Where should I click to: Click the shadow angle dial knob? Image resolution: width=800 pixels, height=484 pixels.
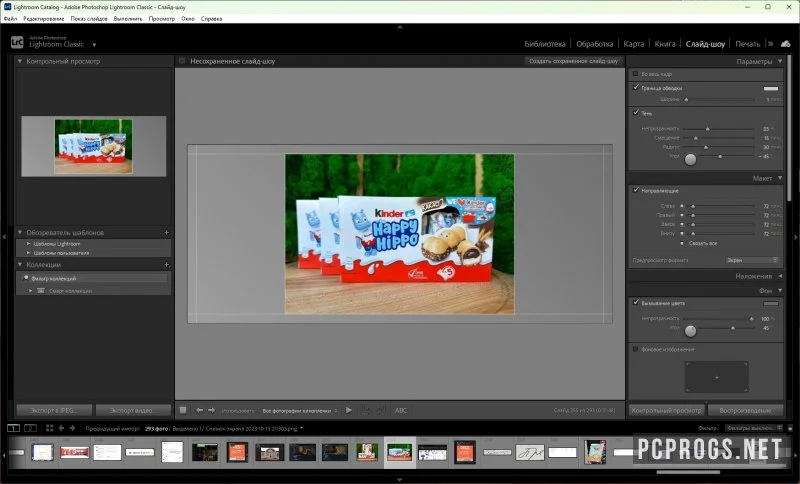click(x=690, y=160)
